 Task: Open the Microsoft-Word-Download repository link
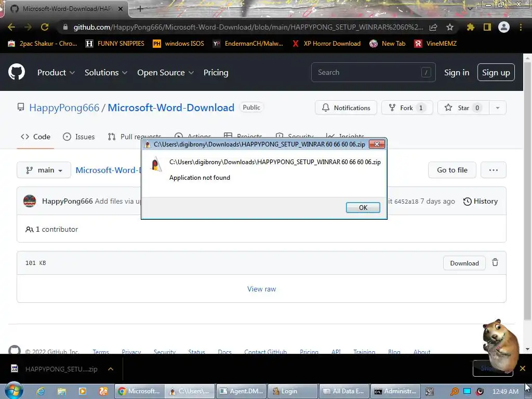(x=171, y=108)
